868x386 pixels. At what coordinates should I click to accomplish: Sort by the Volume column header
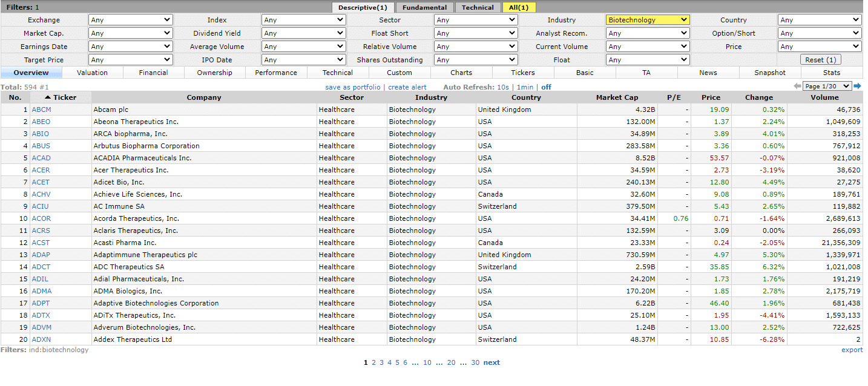click(x=825, y=97)
